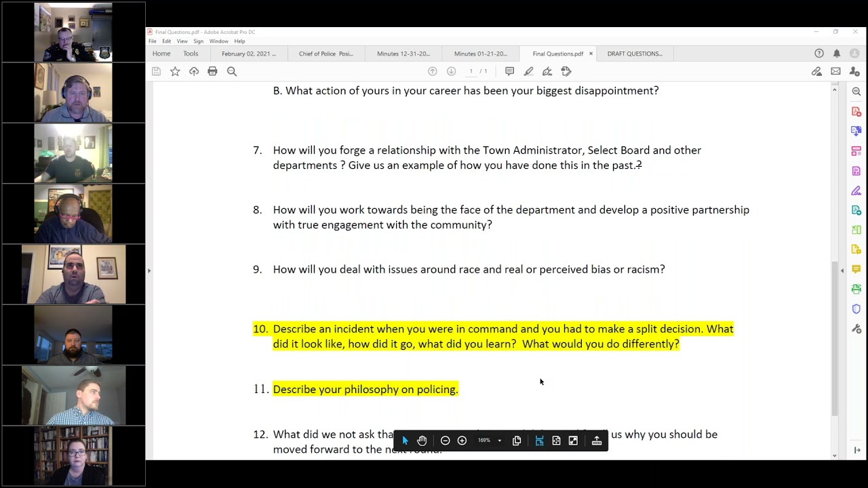Go to the Home tab
Screen dimensions: 868x488
pyautogui.click(x=161, y=54)
